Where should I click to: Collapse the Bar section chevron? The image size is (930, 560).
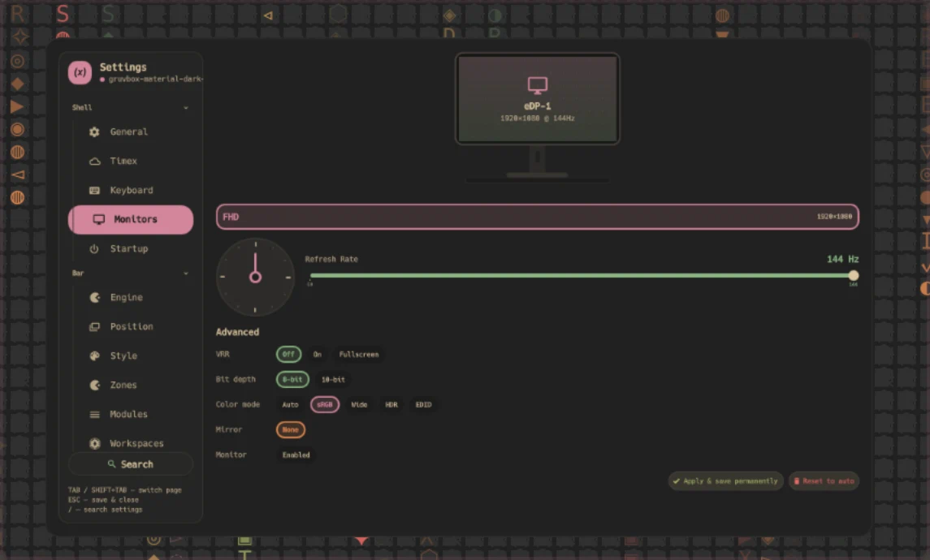(x=186, y=274)
